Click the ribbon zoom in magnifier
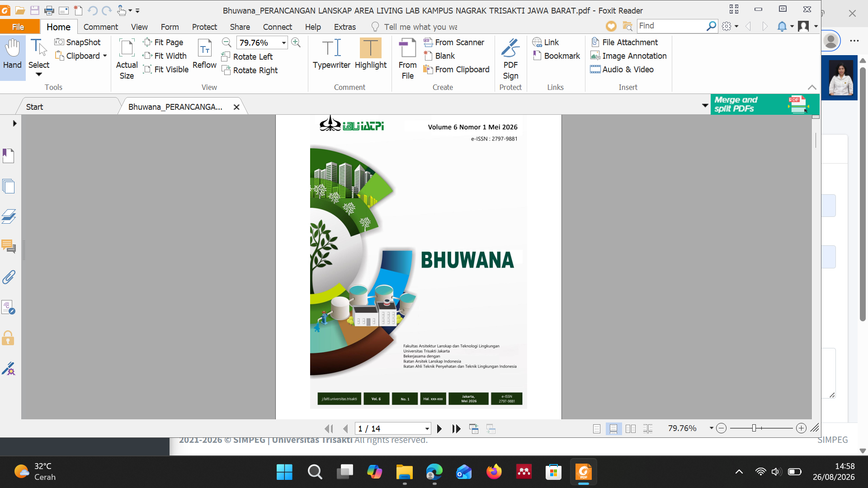The width and height of the screenshot is (868, 488). pos(296,42)
